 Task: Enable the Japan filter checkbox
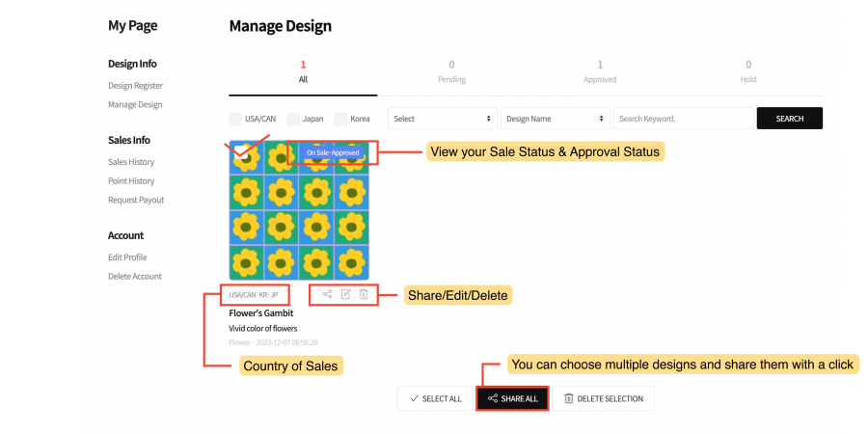click(x=293, y=119)
